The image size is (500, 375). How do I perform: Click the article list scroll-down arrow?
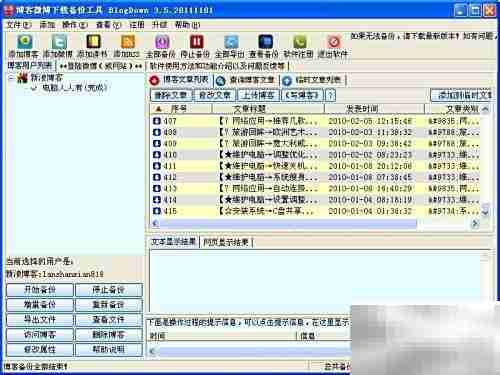(x=485, y=212)
